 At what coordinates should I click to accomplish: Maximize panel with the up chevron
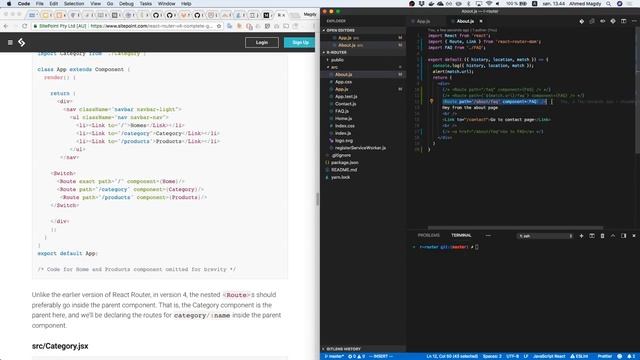pos(613,236)
